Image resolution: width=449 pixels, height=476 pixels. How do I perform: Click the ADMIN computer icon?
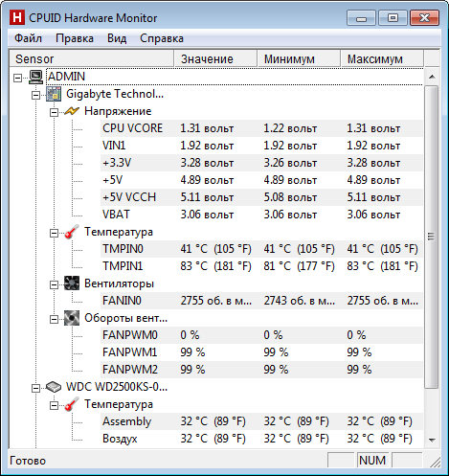pyautogui.click(x=35, y=77)
